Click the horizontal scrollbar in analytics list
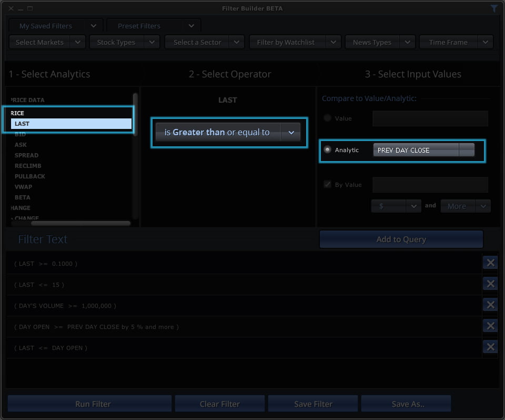505x420 pixels. [x=74, y=223]
